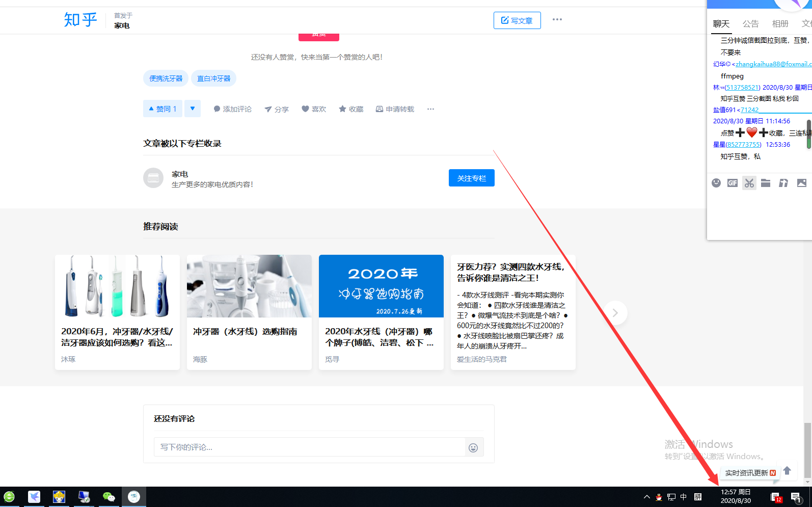Viewport: 812px width, 507px height.
Task: Select the 直白冲牙器 topic tag
Action: coord(214,78)
